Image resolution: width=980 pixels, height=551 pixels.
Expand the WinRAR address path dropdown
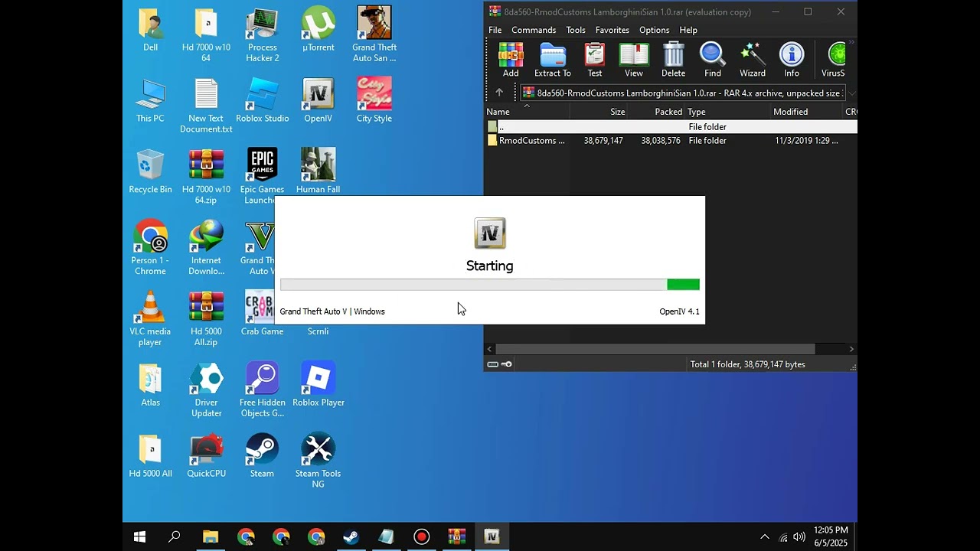[851, 93]
